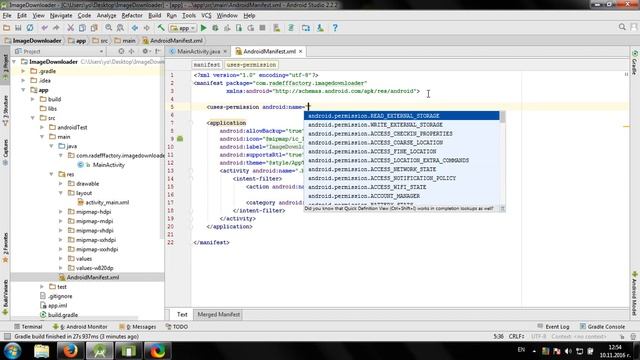Toggle the Gradle tool window button

[x=635, y=62]
